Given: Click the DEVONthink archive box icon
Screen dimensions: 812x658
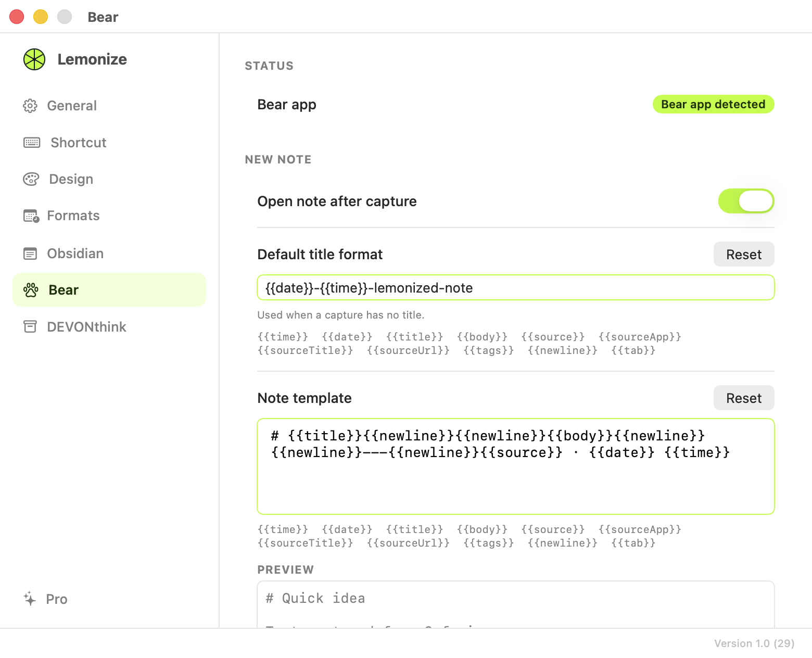Looking at the screenshot, I should point(30,327).
